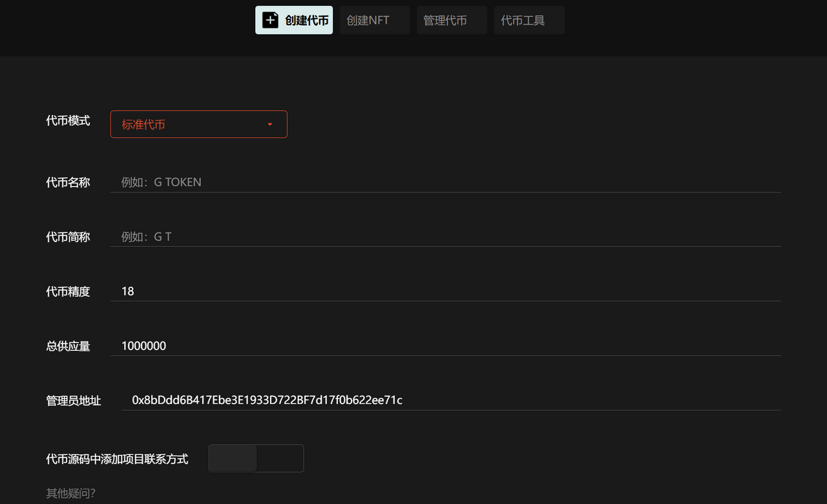Viewport: 827px width, 504px height.
Task: Toggle 代币源码中添加项目联系方式 switch
Action: click(256, 458)
